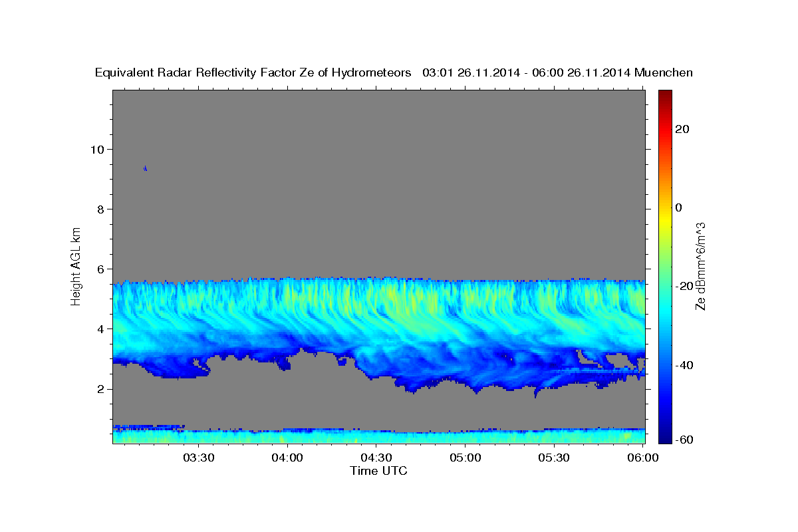Viewport: 798px width, 532px height.
Task: Click the colorbar label '20'
Action: [x=682, y=129]
